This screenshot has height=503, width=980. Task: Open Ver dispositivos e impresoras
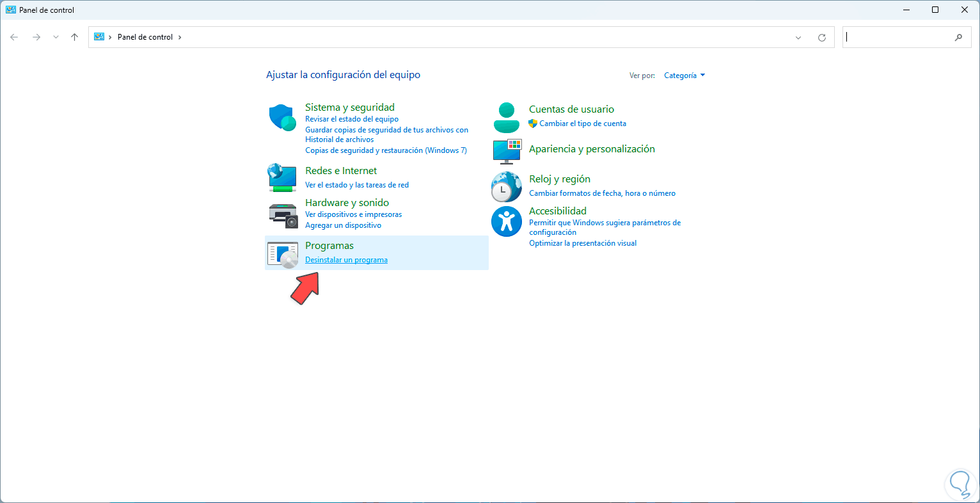click(354, 214)
